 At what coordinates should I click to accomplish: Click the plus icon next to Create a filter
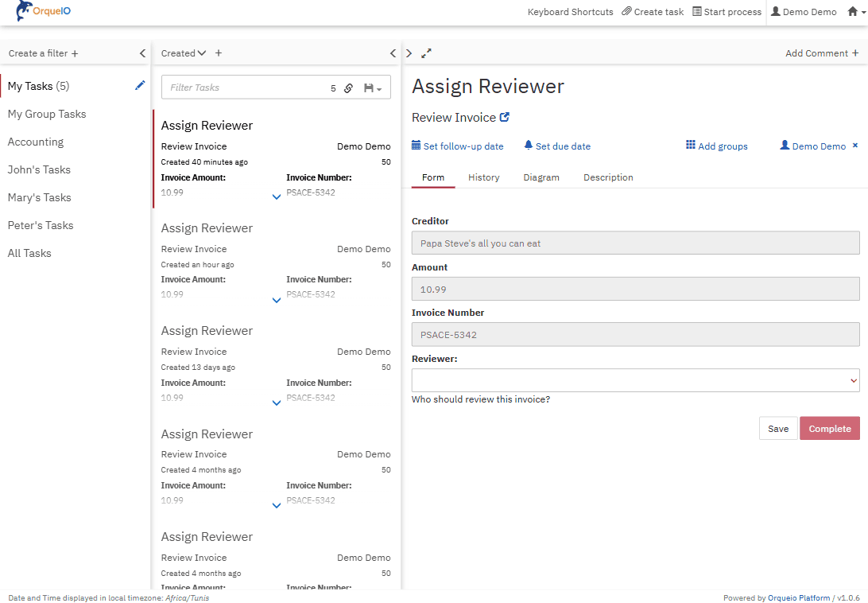coord(75,54)
